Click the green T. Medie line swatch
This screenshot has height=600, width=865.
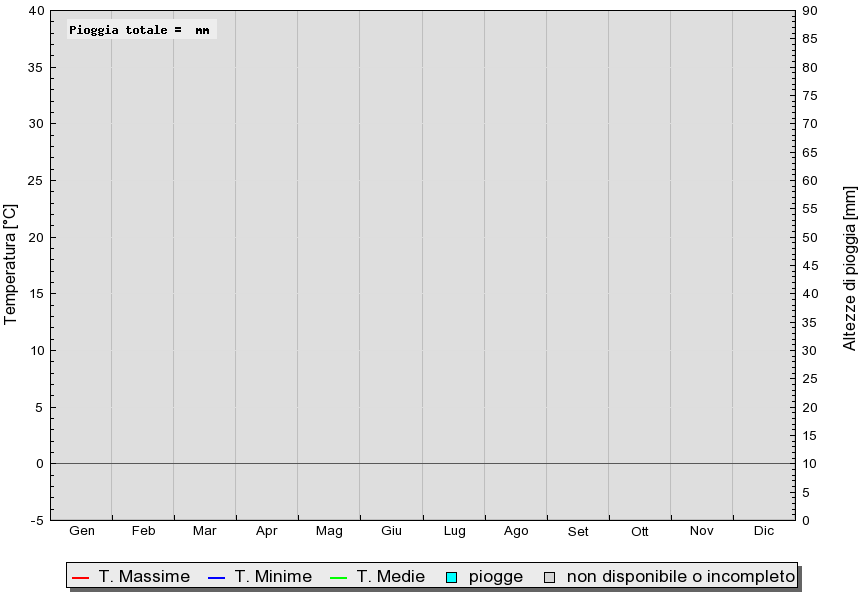click(338, 577)
